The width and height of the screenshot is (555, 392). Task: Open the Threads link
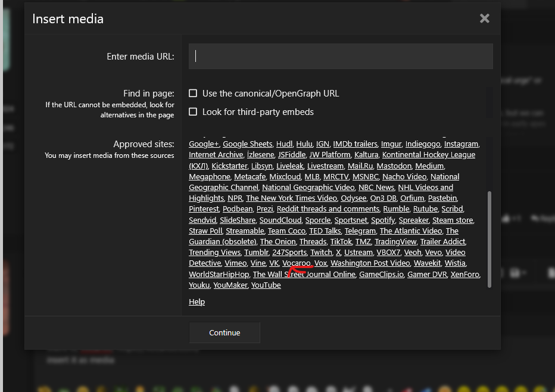[x=313, y=241]
